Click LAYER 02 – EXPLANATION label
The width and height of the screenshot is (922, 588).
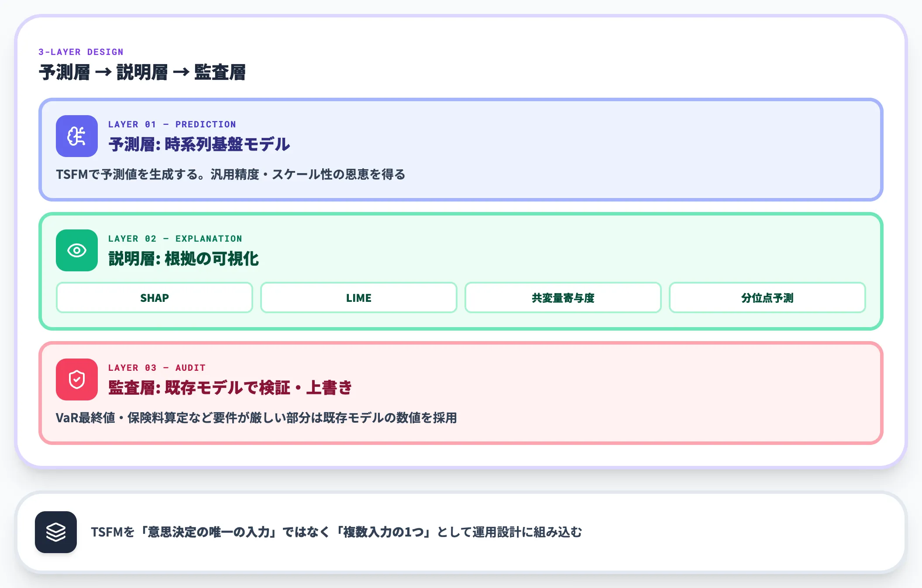tap(175, 239)
